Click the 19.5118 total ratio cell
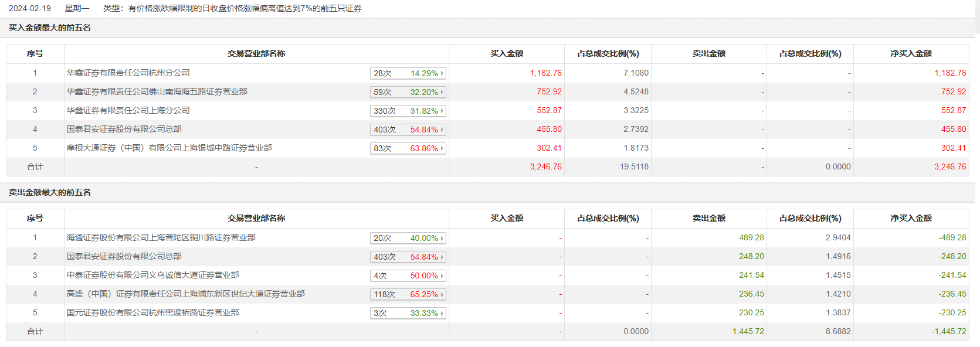The width and height of the screenshot is (980, 347). coord(634,166)
